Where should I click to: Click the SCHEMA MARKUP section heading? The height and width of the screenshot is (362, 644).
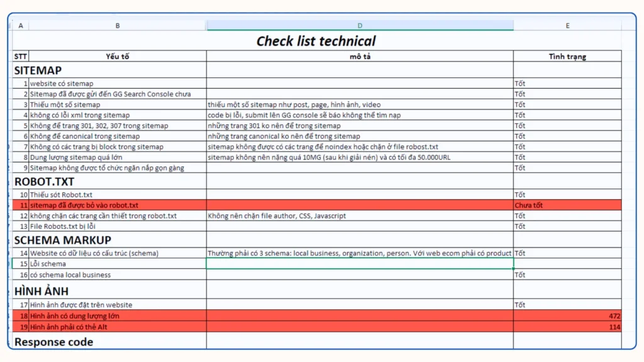[x=63, y=240]
